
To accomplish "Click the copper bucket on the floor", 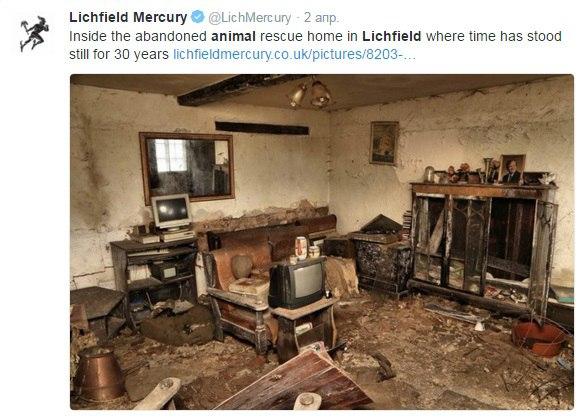I will (100, 373).
